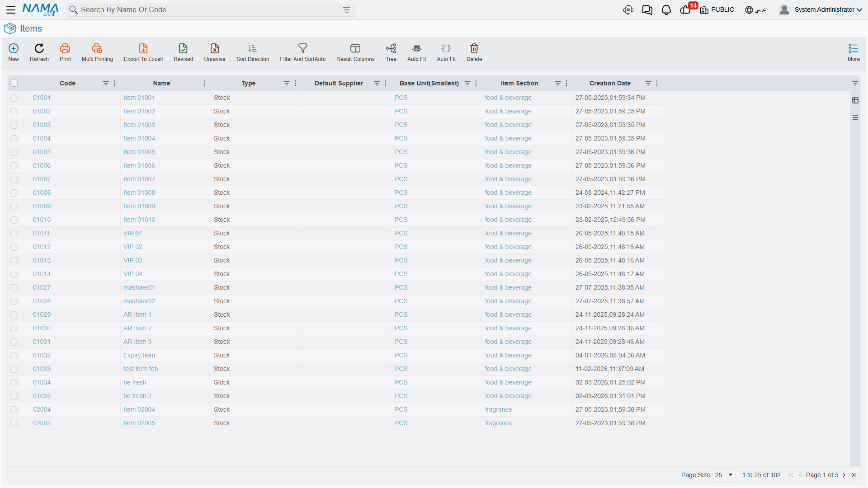Image resolution: width=868 pixels, height=488 pixels.
Task: Expand the System Administrator user menu
Action: point(821,10)
